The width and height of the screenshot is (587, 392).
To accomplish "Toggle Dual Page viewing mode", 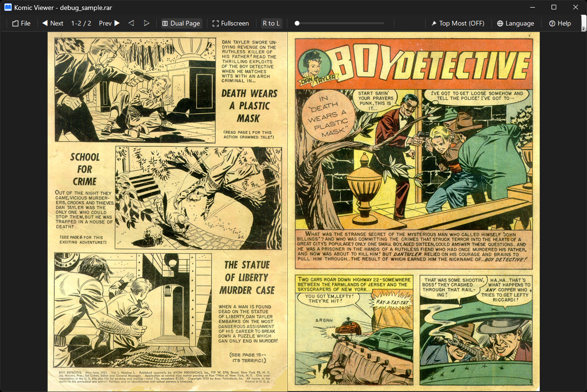I will click(181, 23).
